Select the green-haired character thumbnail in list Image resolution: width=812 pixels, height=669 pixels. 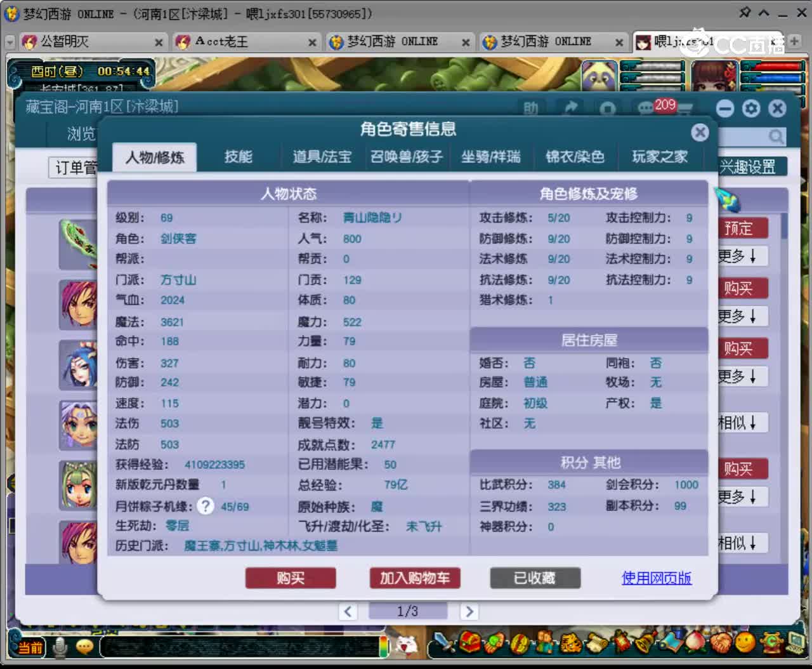[78, 485]
